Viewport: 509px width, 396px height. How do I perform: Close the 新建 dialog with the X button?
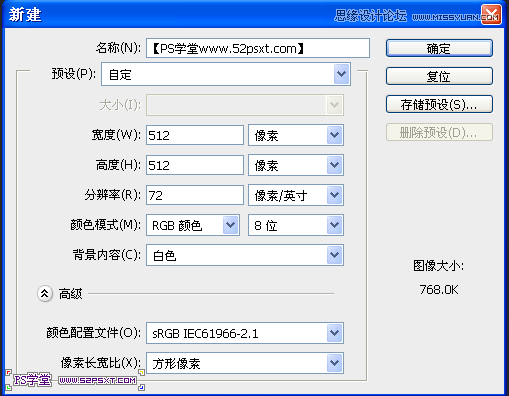[x=491, y=15]
